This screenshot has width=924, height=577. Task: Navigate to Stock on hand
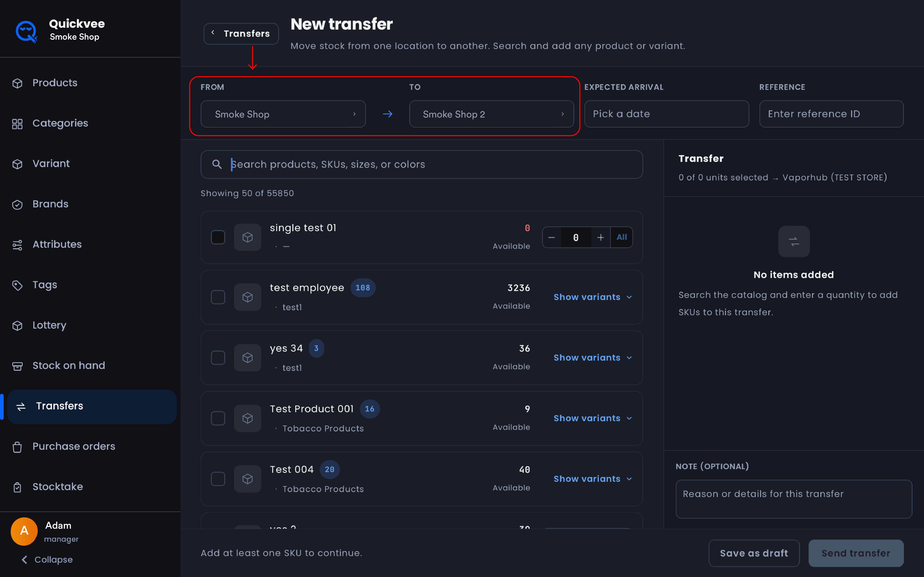[x=69, y=366]
